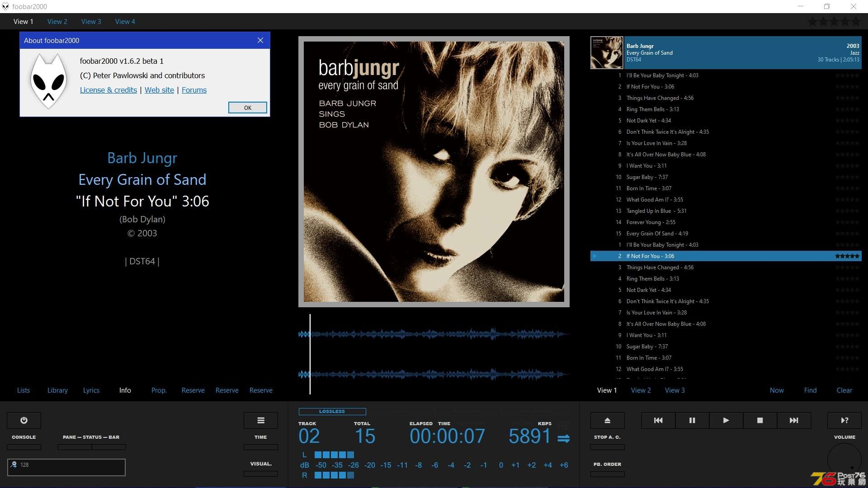Click the power icon above Console
This screenshot has width=868, height=488.
(24, 420)
